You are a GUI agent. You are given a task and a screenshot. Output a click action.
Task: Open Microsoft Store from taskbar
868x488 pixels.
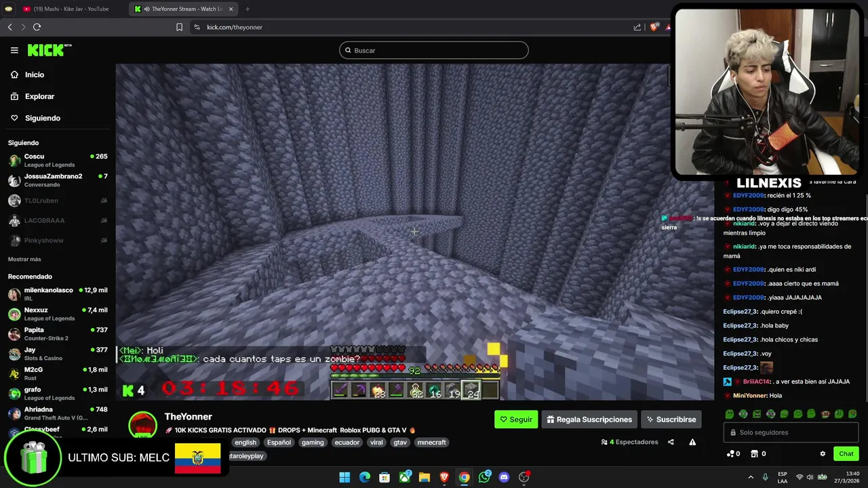[x=384, y=477]
